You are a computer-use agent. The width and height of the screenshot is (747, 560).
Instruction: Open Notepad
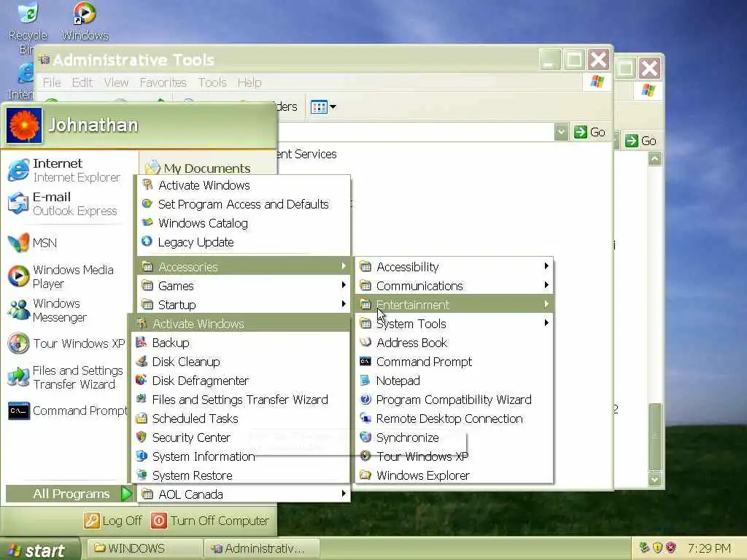click(x=454, y=381)
